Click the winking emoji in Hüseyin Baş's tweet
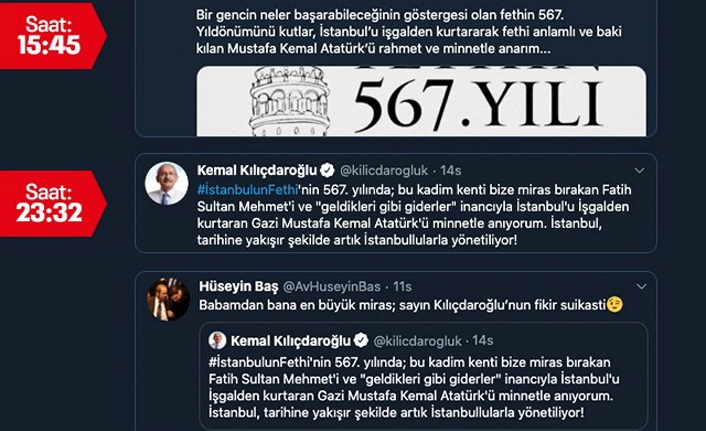 pos(615,305)
